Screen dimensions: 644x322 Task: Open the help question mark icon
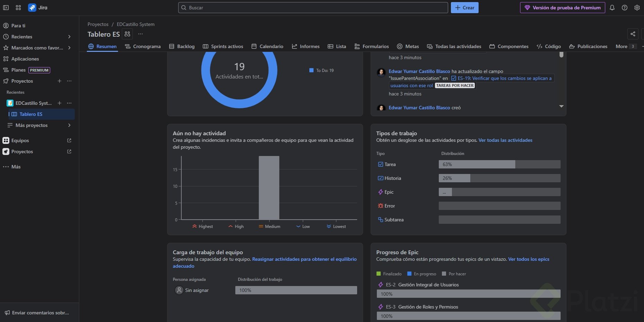[x=625, y=8]
